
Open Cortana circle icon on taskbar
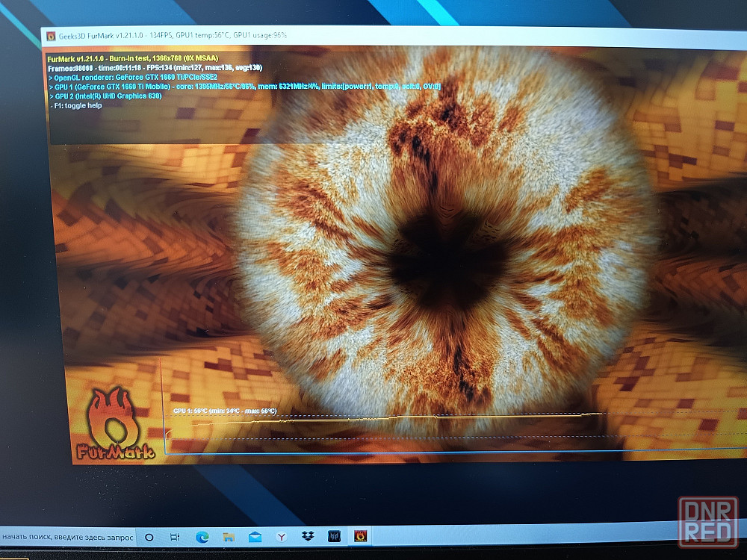pyautogui.click(x=149, y=537)
